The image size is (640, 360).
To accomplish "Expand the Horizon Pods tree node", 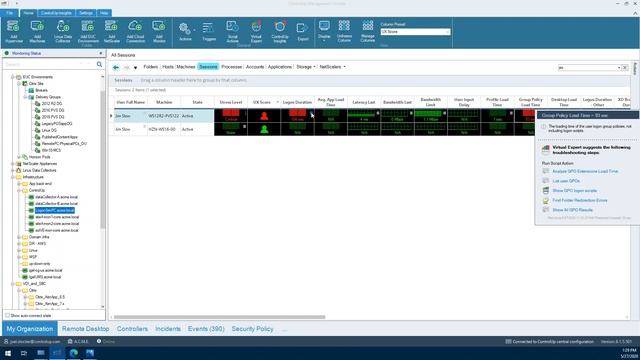I will pos(19,157).
